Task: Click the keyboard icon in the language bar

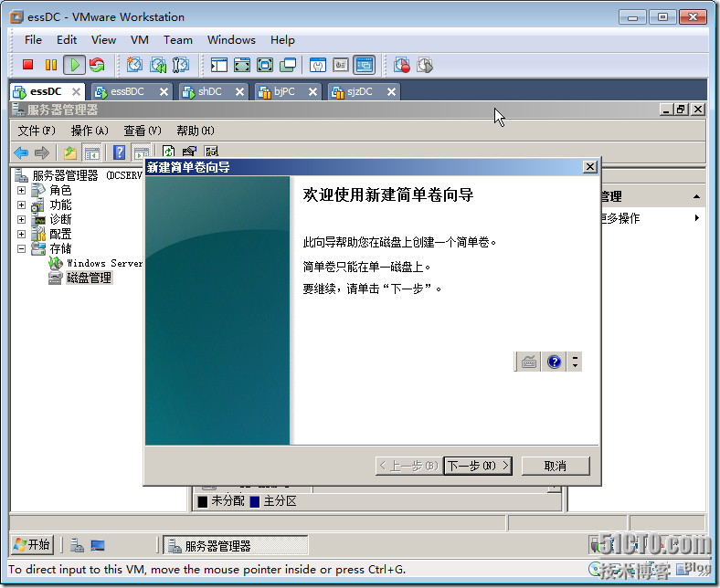Action: pyautogui.click(x=529, y=362)
